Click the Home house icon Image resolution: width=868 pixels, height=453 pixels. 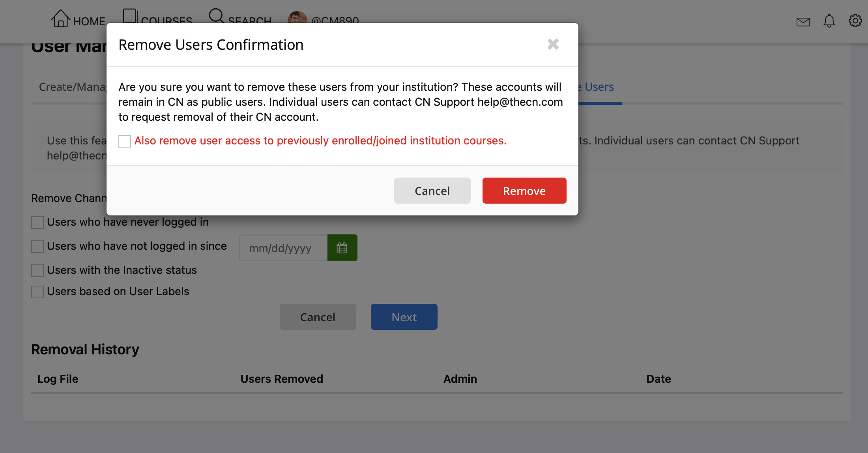pyautogui.click(x=60, y=18)
